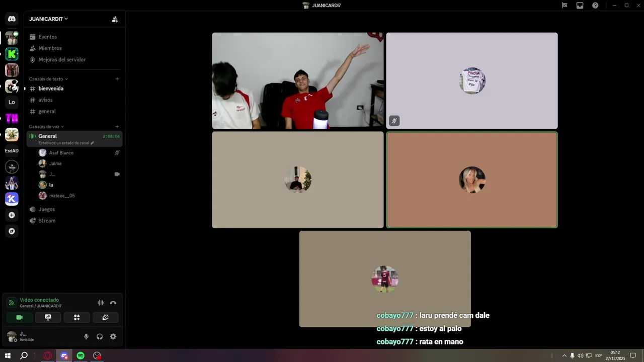Click the flag icon in title bar
Viewport: 644px width, 362px height.
pyautogui.click(x=565, y=6)
